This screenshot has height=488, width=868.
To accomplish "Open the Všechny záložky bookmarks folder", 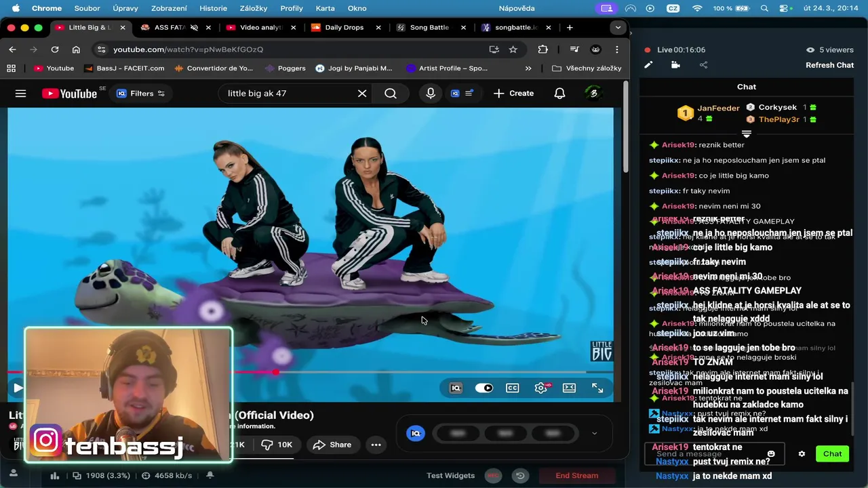I will click(x=587, y=68).
